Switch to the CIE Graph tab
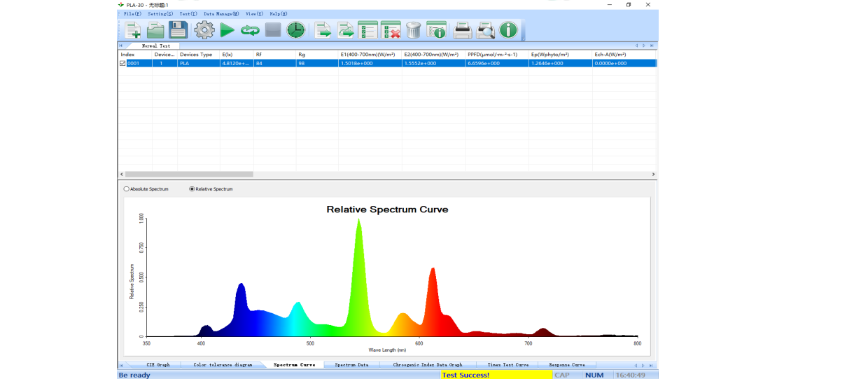Viewport: 868px width, 379px height. pyautogui.click(x=157, y=365)
